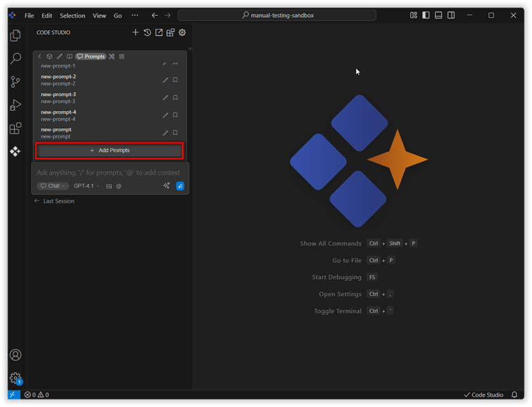The width and height of the screenshot is (532, 407).
Task: Click the Add Prompts button
Action: tap(109, 150)
